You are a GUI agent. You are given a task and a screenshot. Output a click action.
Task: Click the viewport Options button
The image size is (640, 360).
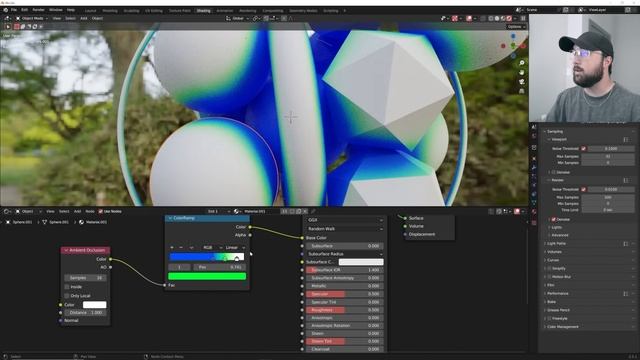coord(516,27)
